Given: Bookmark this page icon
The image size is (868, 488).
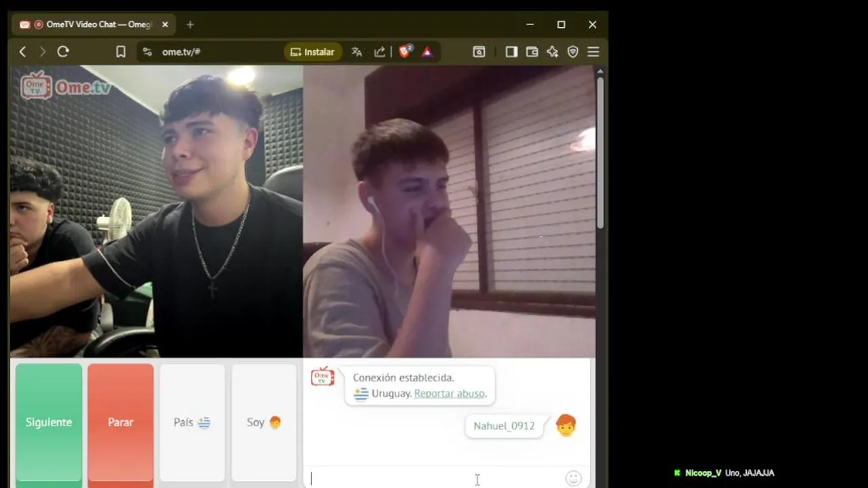Looking at the screenshot, I should [121, 52].
